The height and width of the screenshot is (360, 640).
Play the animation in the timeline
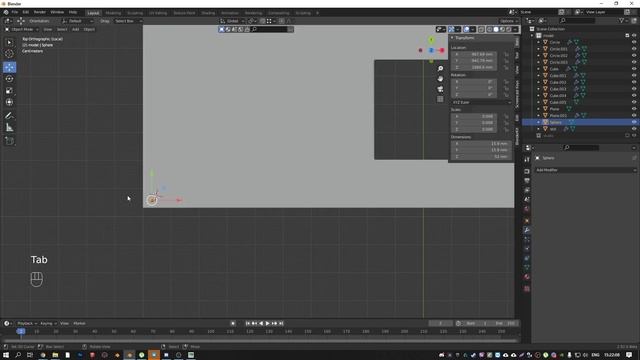pyautogui.click(x=268, y=323)
